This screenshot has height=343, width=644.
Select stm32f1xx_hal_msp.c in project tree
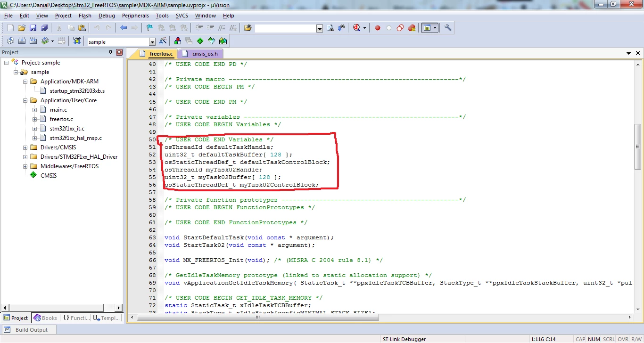pos(75,138)
